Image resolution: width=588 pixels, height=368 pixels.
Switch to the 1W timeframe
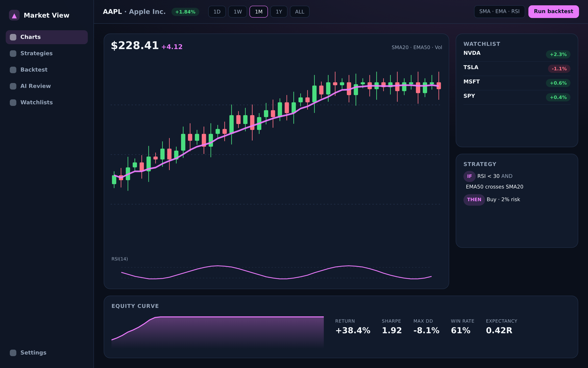tap(238, 12)
